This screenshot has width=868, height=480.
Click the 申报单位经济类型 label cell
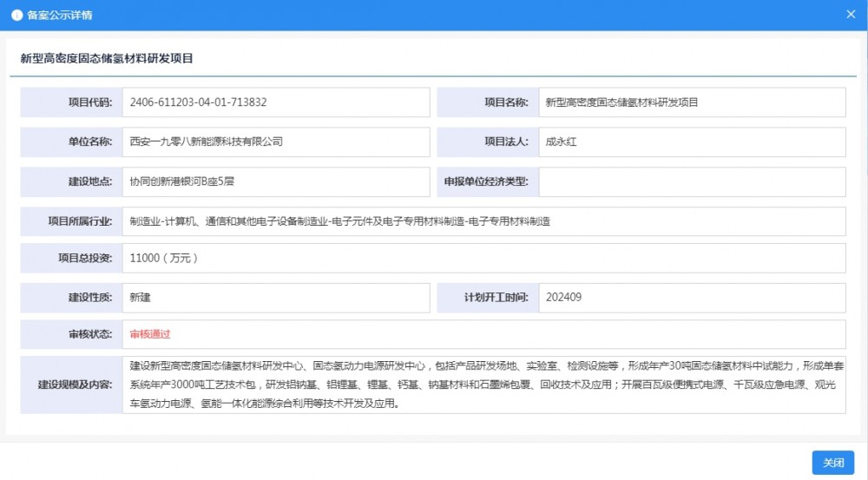(488, 181)
